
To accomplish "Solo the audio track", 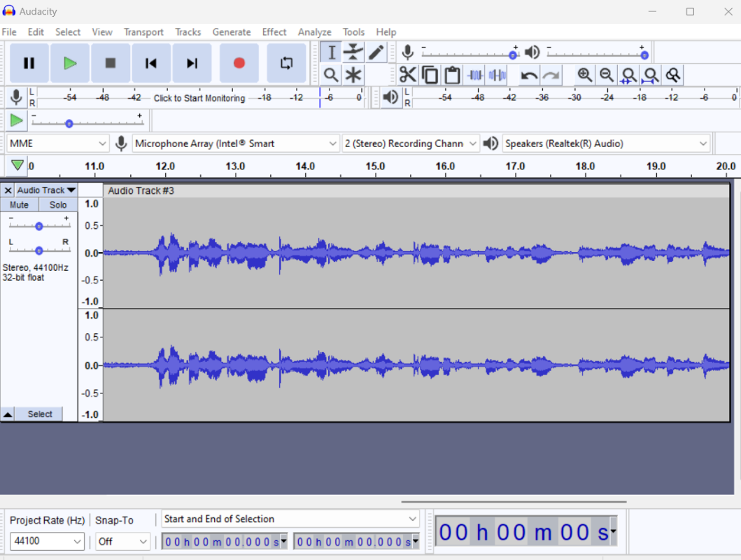I will coord(57,204).
